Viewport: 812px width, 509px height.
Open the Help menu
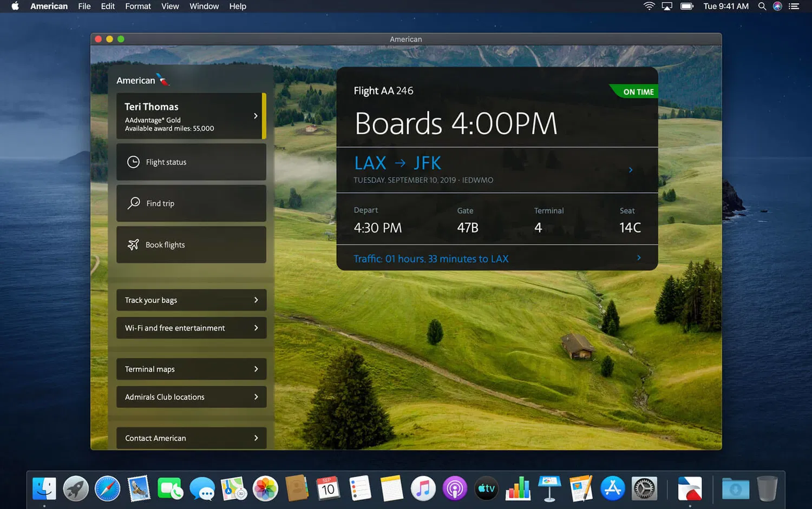point(238,6)
